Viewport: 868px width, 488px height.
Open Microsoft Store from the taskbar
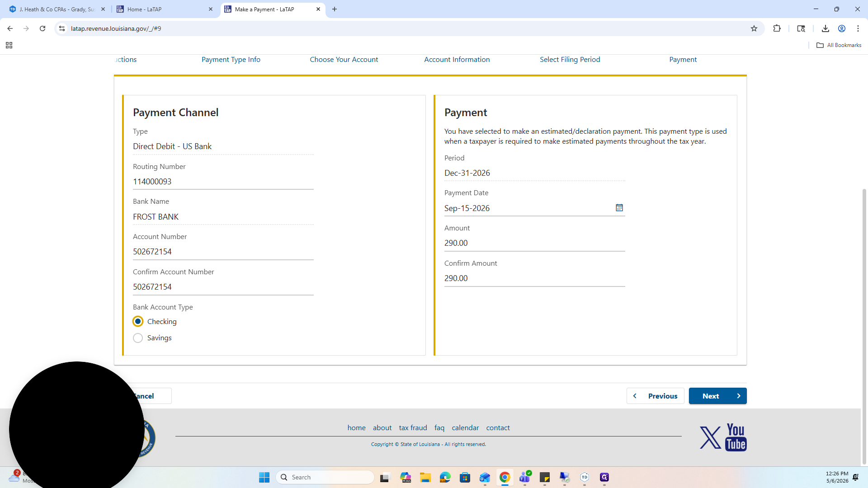coord(465,477)
